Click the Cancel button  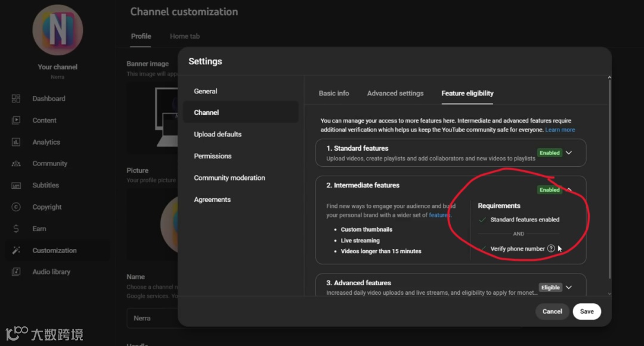tap(552, 311)
